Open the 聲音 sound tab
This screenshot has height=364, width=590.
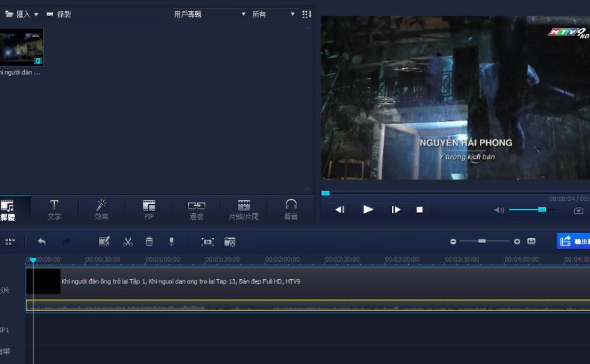point(291,209)
